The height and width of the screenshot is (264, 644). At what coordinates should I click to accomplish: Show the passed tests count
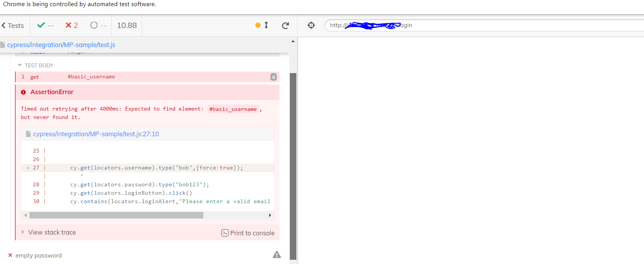pos(45,26)
